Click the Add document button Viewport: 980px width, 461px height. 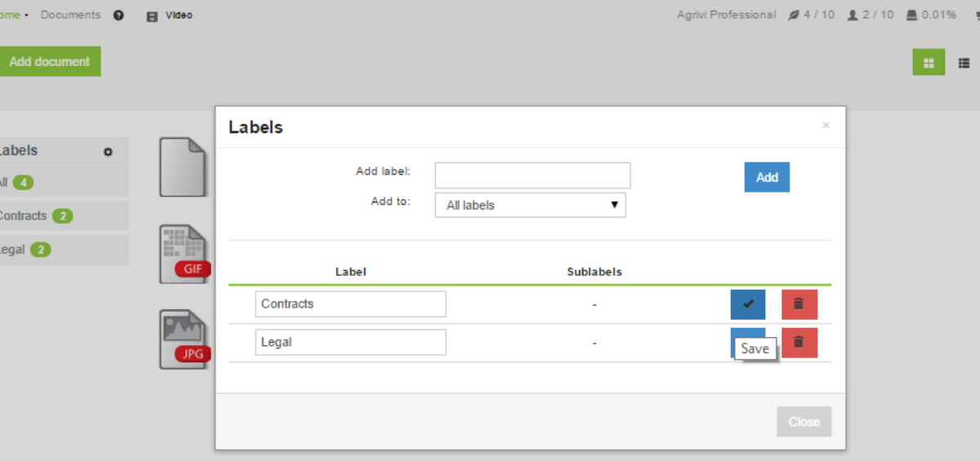point(49,61)
